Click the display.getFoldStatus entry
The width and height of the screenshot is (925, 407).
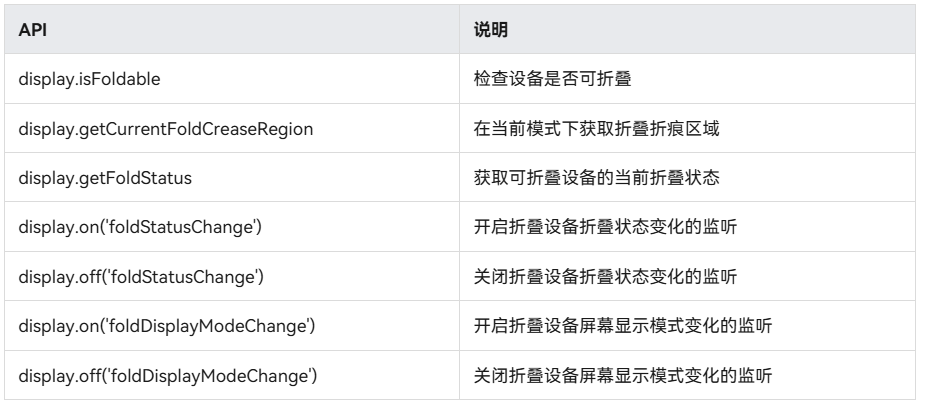click(105, 178)
